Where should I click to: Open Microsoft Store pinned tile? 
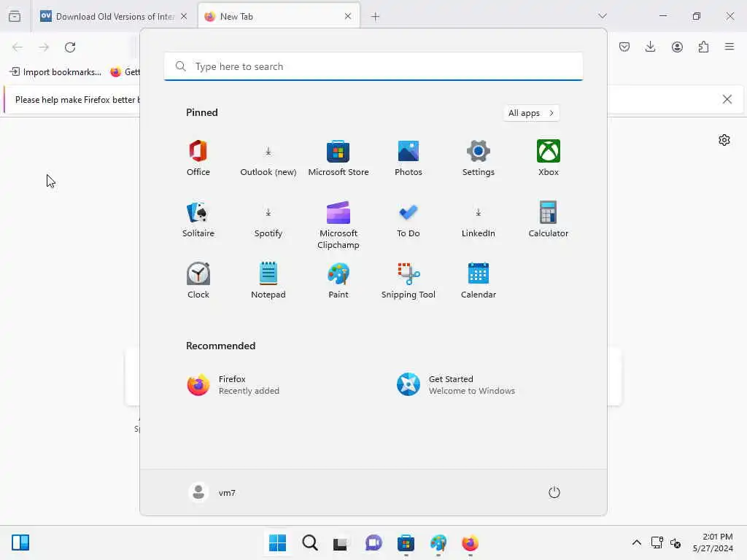tap(338, 158)
